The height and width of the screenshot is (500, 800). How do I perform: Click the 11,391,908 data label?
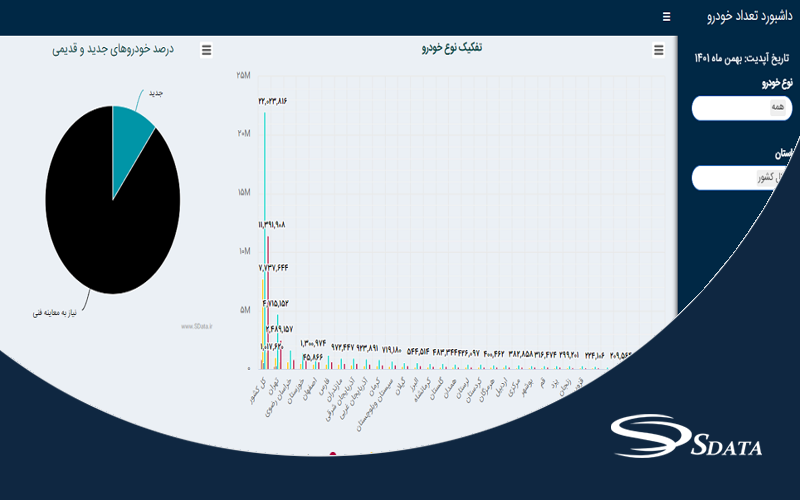[272, 225]
